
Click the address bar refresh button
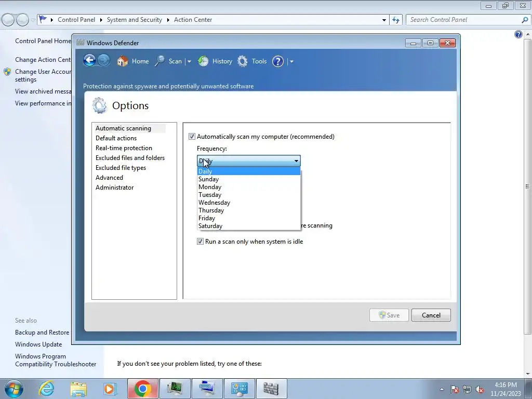[x=396, y=20]
